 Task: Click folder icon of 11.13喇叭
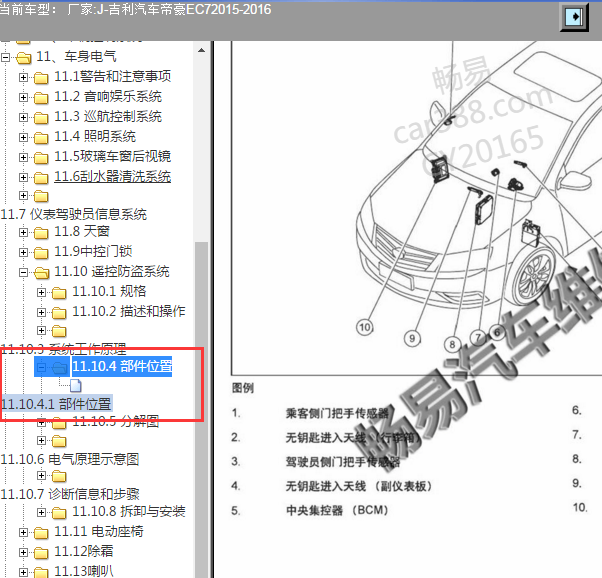(41, 572)
